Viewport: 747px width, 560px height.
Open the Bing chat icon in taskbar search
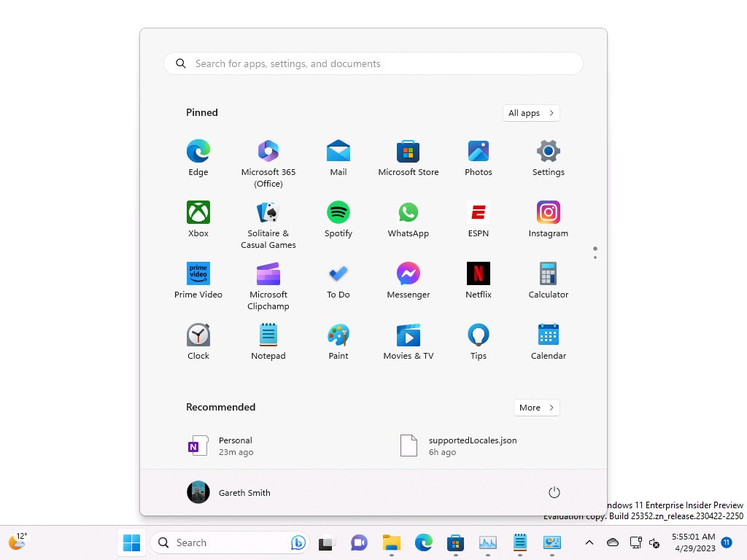(298, 542)
